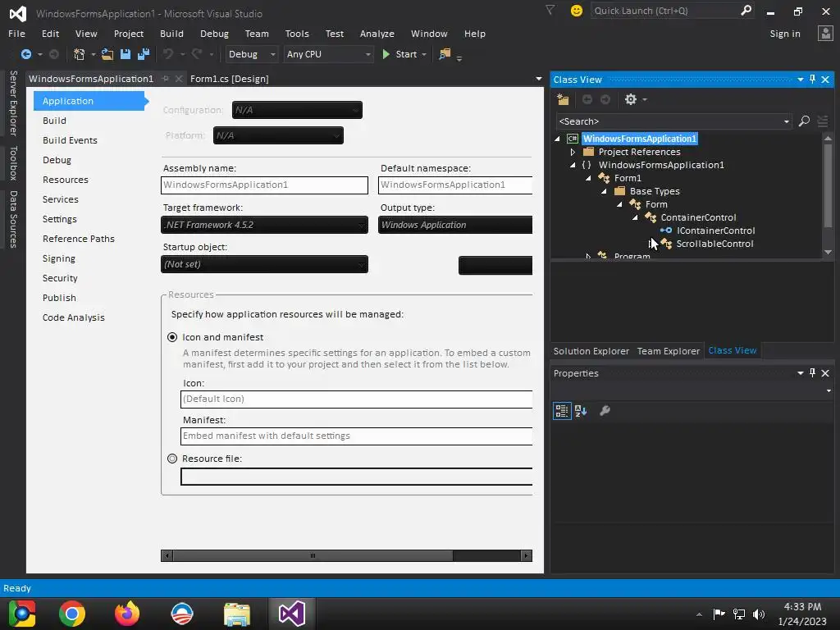840x630 pixels.
Task: Click the Quick Launch magnifier icon
Action: 746,10
